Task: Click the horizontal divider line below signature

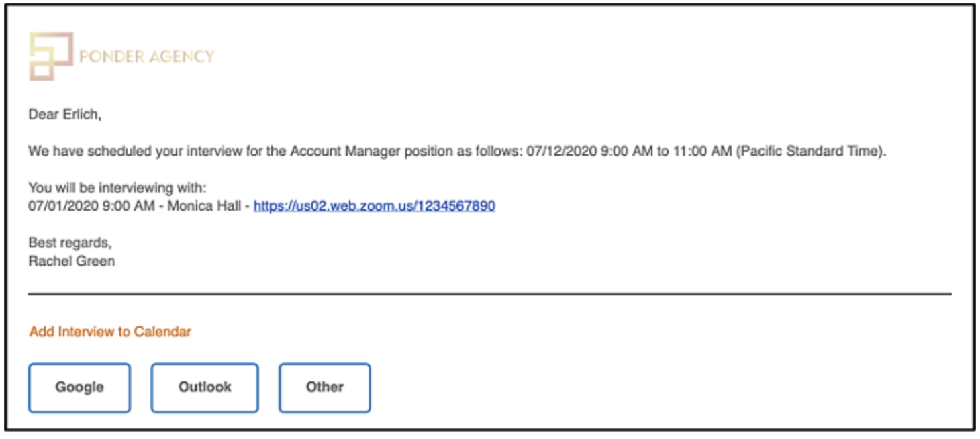Action: [x=490, y=294]
